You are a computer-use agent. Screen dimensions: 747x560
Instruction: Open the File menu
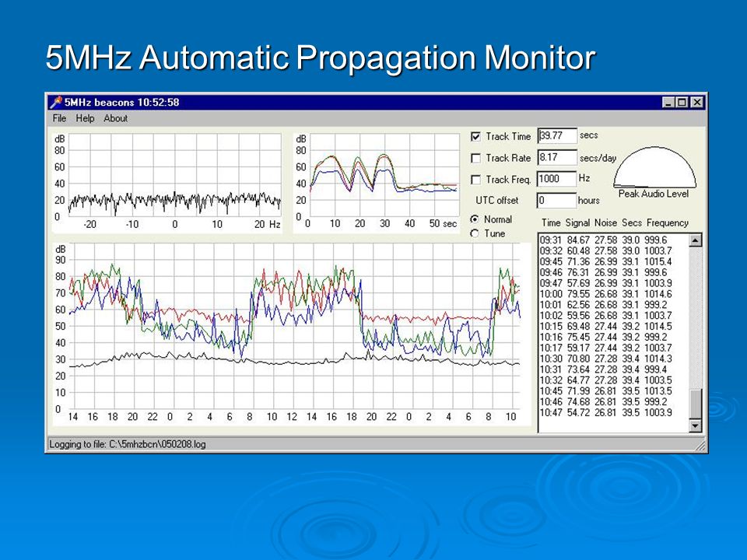click(x=59, y=118)
